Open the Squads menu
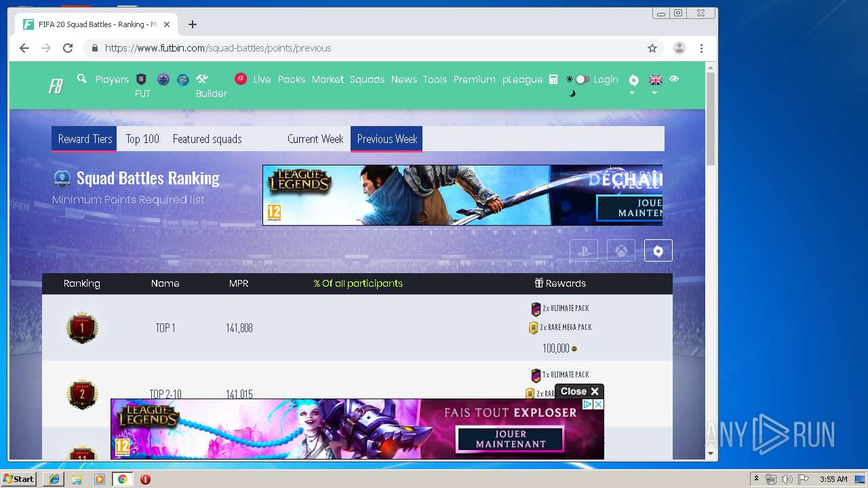This screenshot has height=488, width=868. click(x=367, y=79)
